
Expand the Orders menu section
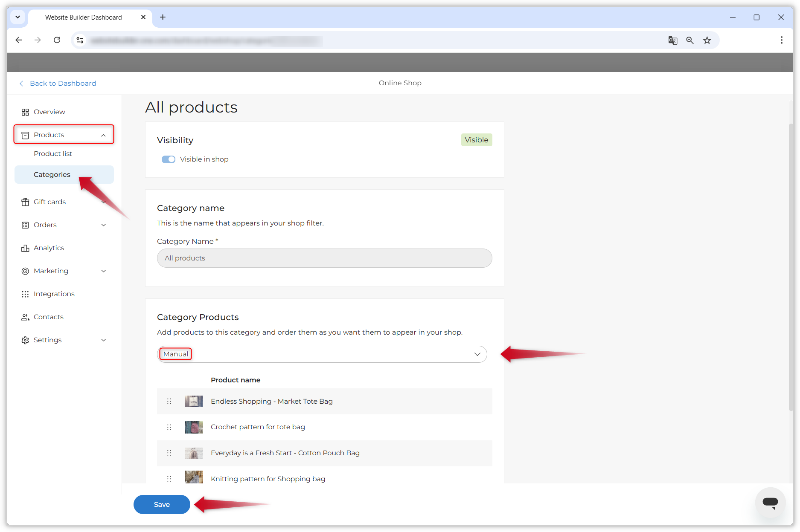(x=103, y=225)
